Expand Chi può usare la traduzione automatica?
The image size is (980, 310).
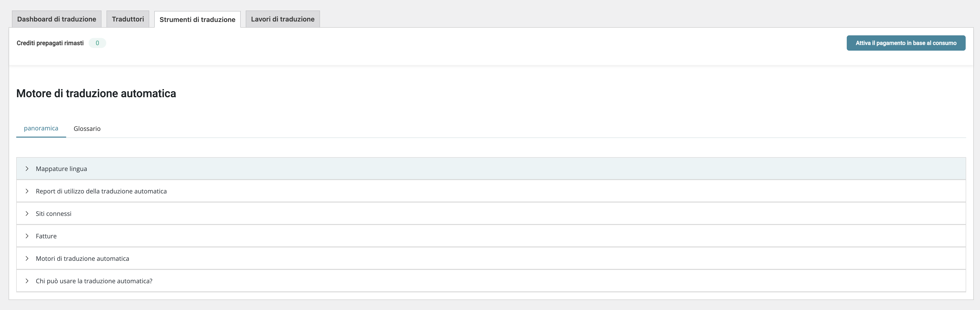click(491, 281)
